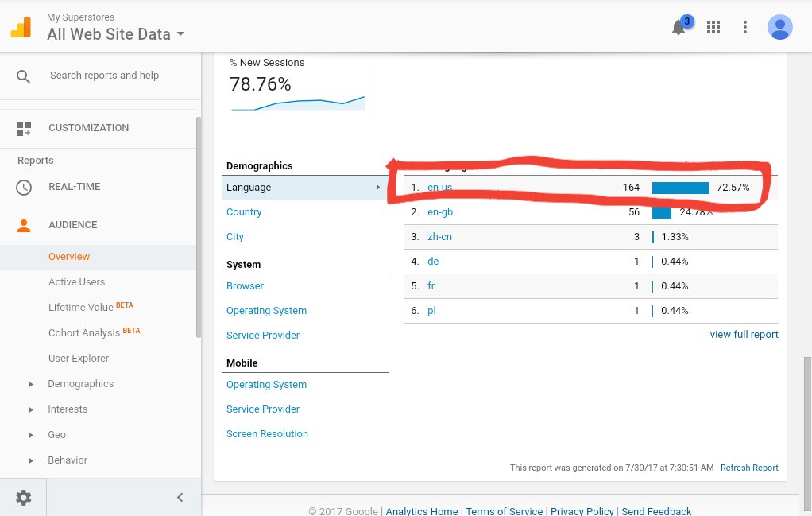Click view full report link

[744, 335]
